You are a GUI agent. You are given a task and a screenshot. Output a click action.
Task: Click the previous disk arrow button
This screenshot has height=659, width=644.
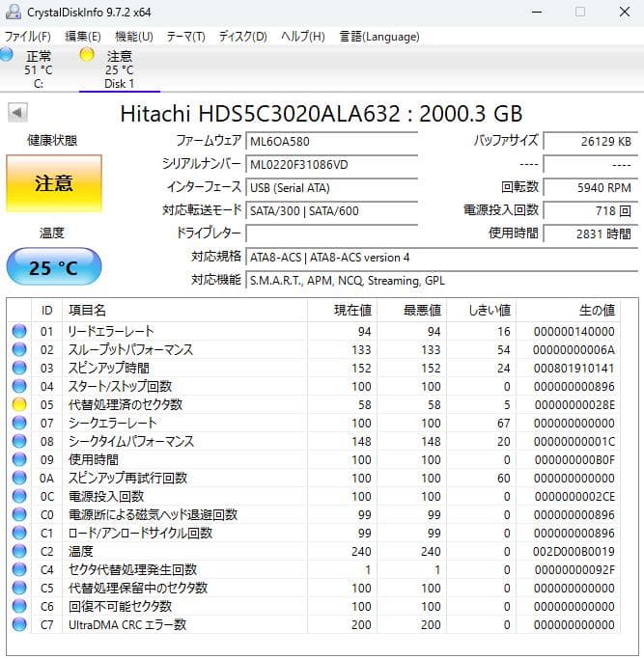pos(17,113)
